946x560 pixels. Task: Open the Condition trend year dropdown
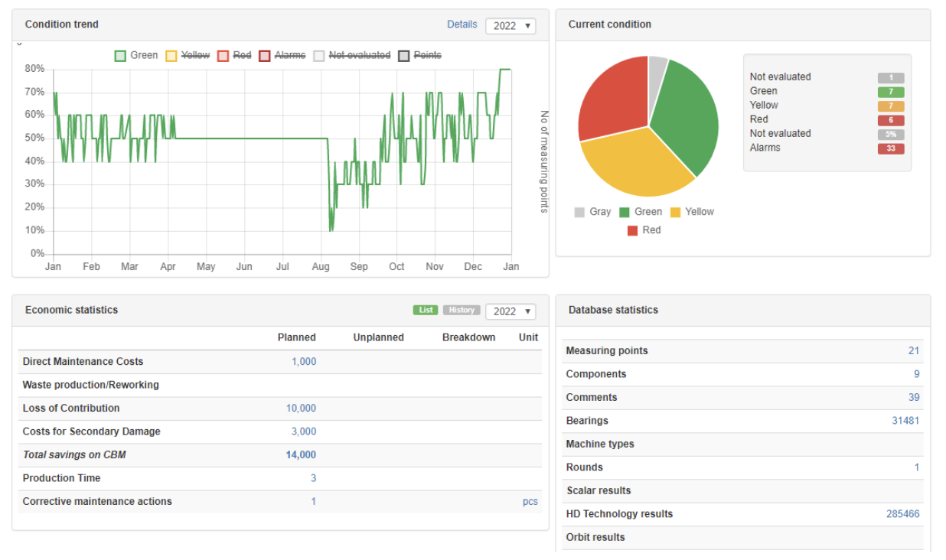[511, 25]
